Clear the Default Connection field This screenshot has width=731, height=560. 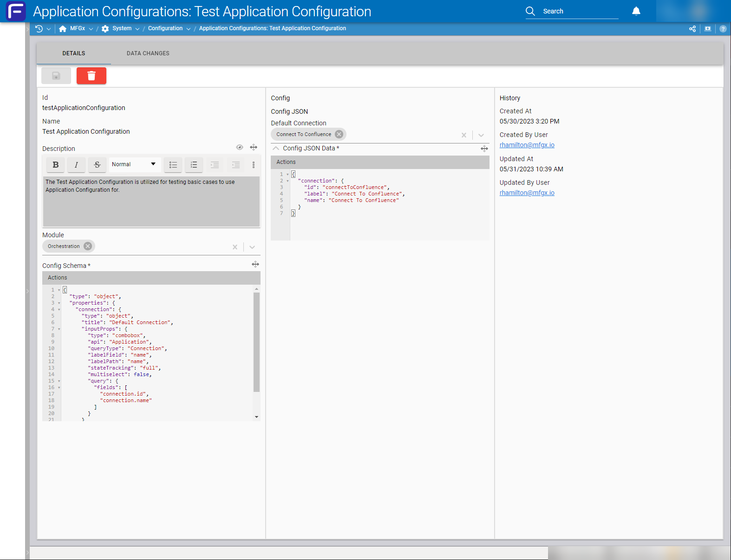464,135
